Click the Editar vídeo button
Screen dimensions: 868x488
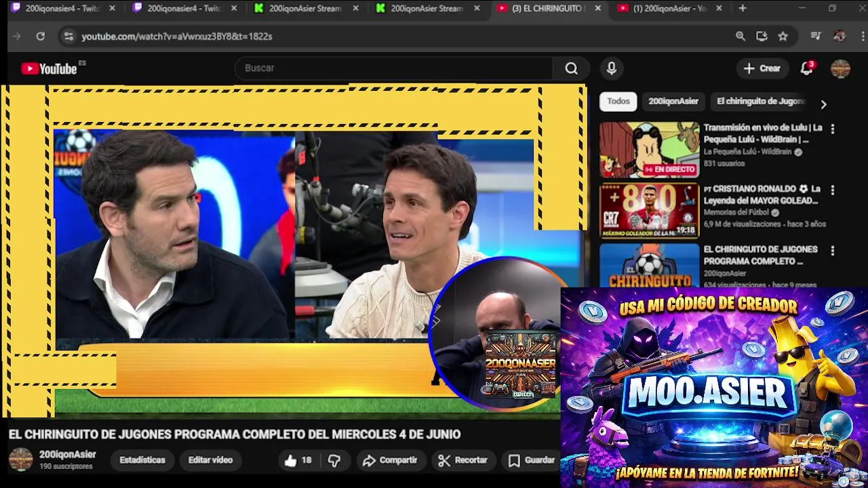point(210,460)
